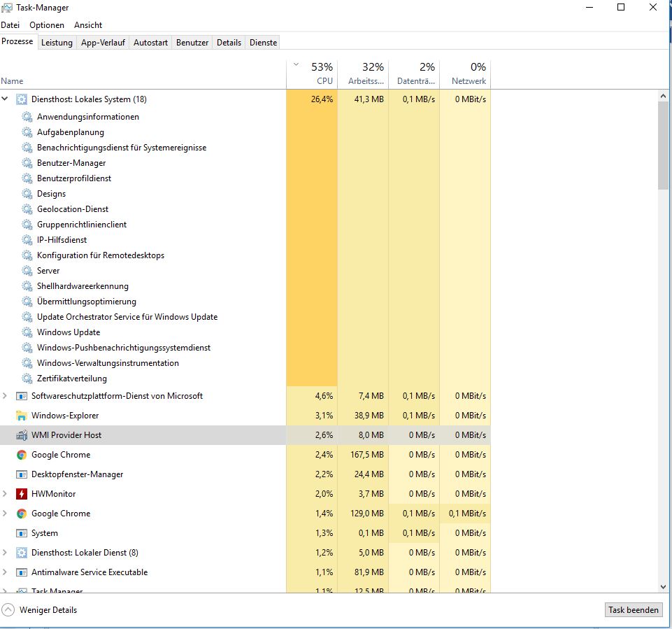This screenshot has width=672, height=629.
Task: Click the scrollbar down arrow
Action: point(663,587)
